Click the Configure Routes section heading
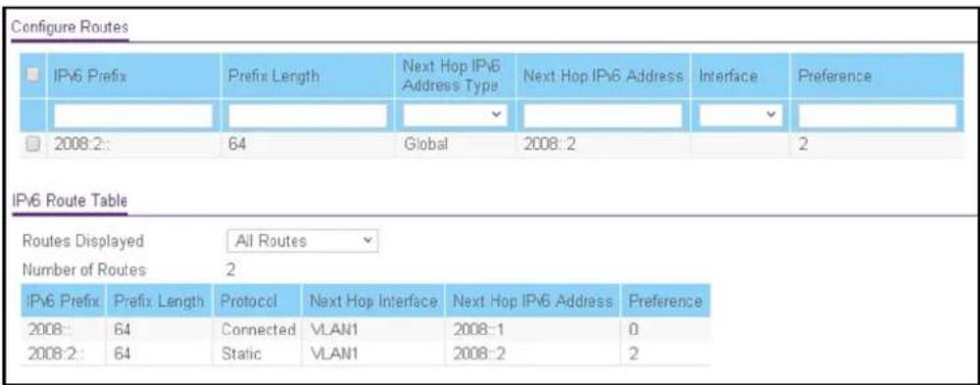The height and width of the screenshot is (385, 980). tap(70, 28)
